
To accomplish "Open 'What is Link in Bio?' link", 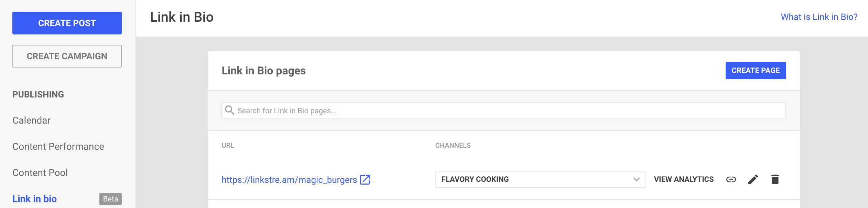I will click(819, 17).
